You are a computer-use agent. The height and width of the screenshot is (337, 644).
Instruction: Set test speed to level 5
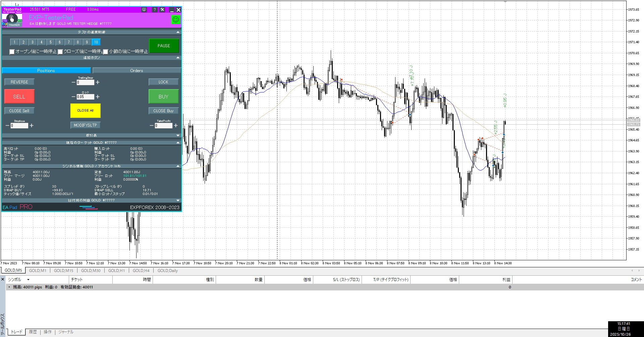pos(51,42)
